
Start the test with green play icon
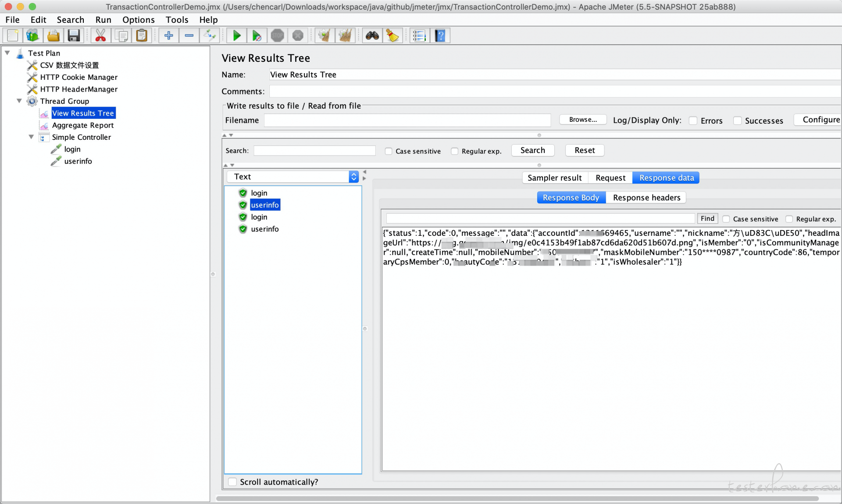click(236, 35)
